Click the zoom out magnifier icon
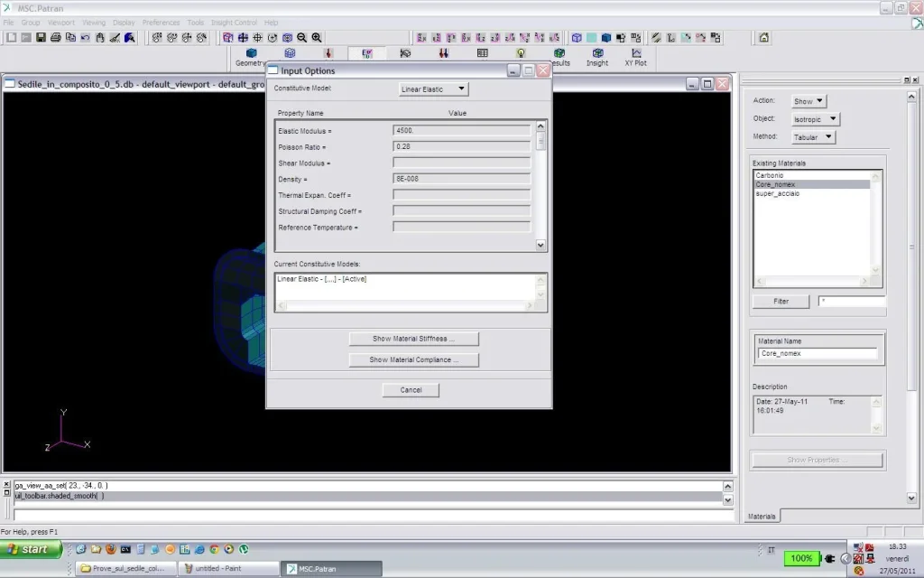 pyautogui.click(x=301, y=38)
